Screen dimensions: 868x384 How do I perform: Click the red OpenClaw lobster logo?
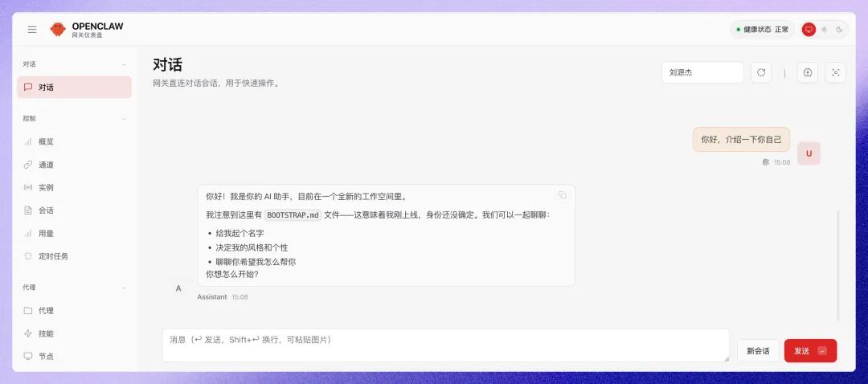(x=58, y=30)
